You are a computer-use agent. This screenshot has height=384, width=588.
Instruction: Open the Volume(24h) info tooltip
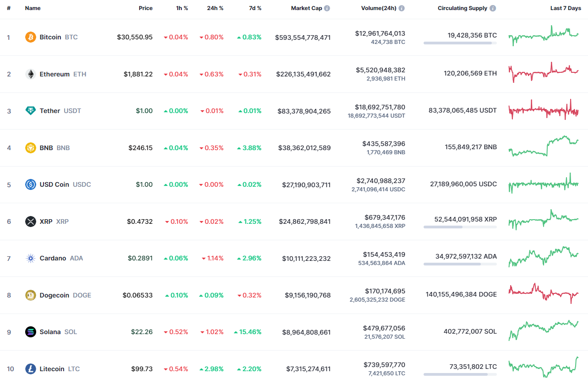coord(402,8)
